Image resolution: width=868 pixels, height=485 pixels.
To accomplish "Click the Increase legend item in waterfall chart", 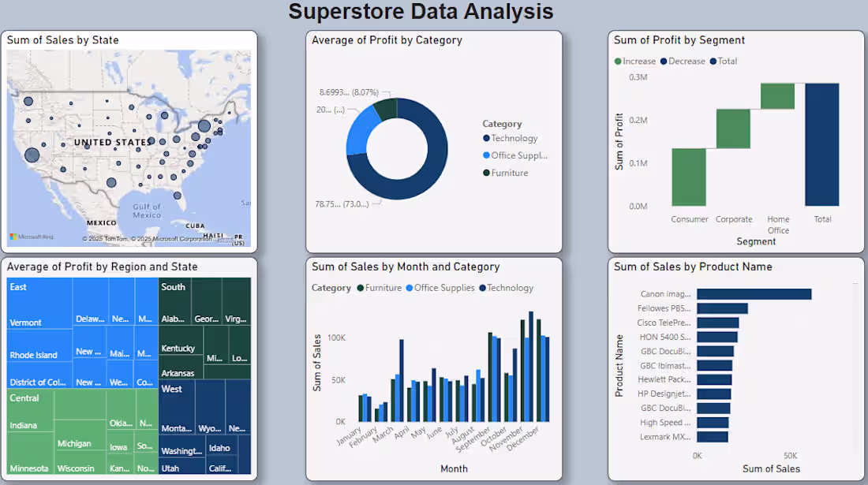I will [x=635, y=62].
